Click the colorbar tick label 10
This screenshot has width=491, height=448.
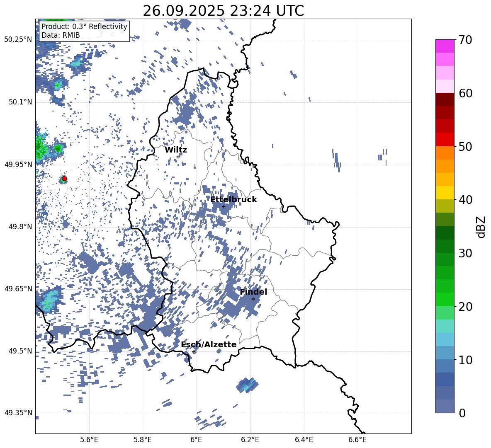point(465,360)
